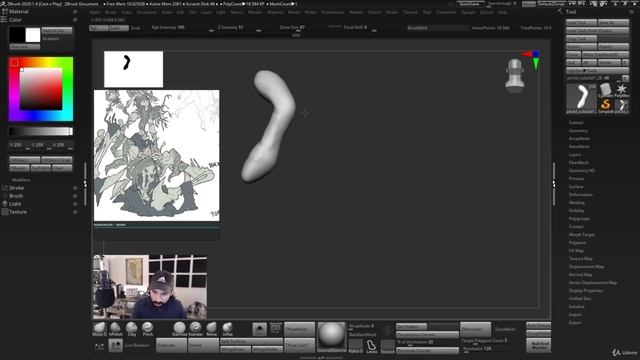The height and width of the screenshot is (360, 640).
Task: Select the Move Topological brush icon
Action: (x=99, y=329)
